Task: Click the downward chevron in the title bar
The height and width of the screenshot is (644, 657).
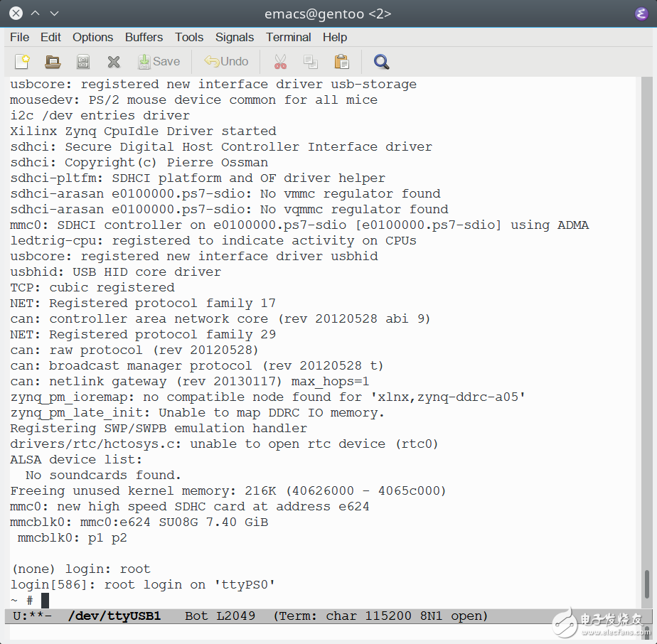Action: (53, 12)
